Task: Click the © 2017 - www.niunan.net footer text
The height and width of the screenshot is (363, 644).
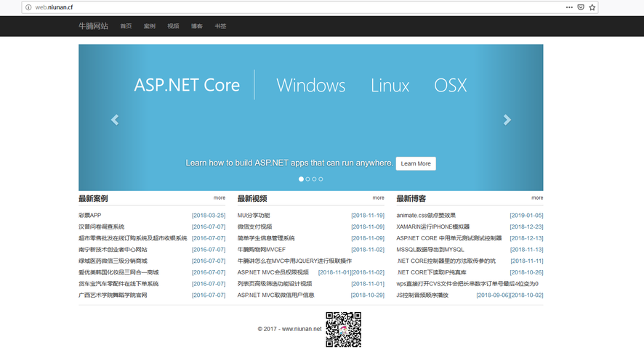Action: tap(289, 329)
